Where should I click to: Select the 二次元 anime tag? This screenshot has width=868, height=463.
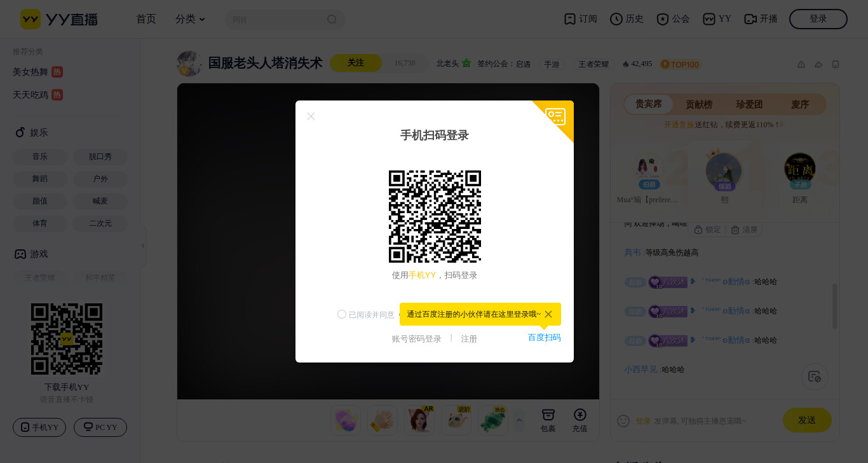[x=100, y=223]
